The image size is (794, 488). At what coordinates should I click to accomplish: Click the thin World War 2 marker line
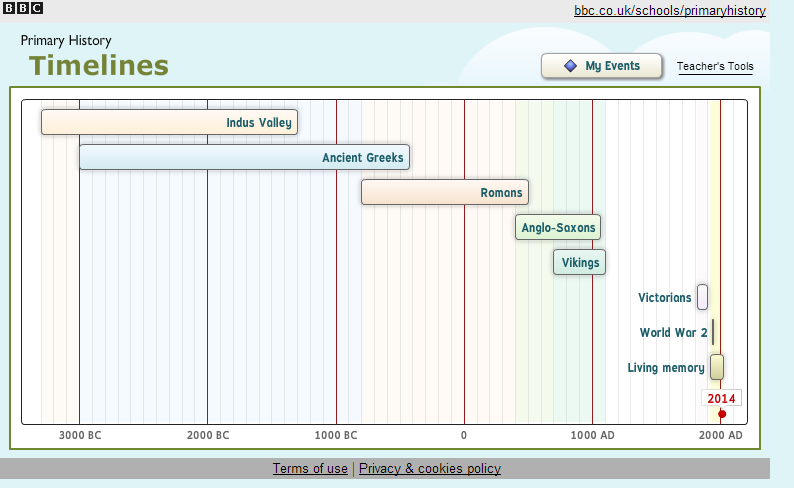[x=713, y=332]
